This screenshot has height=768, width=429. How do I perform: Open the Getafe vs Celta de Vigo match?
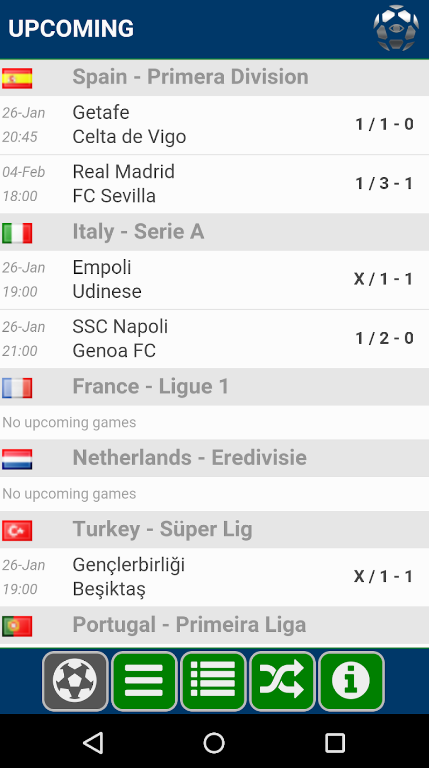click(214, 125)
